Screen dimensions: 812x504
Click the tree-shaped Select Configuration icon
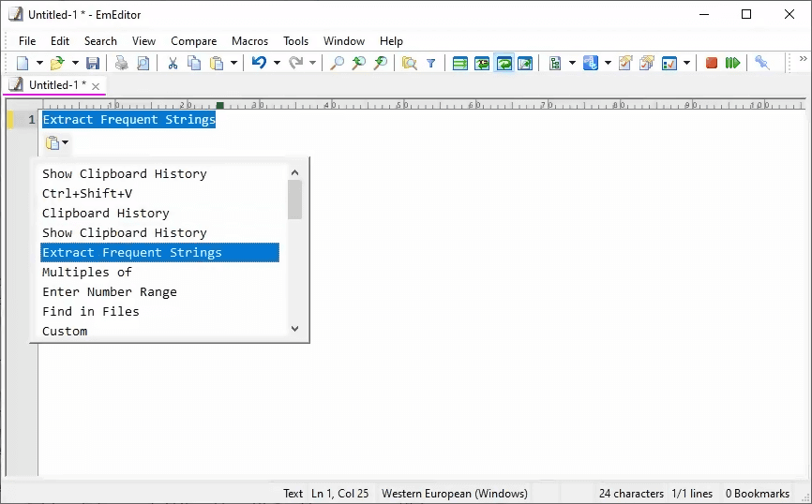[555, 63]
